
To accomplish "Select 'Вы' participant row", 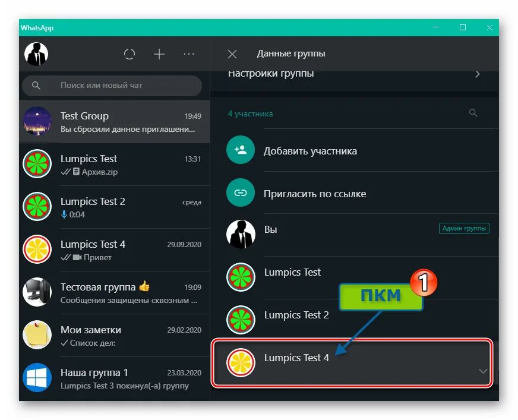I will (x=355, y=235).
